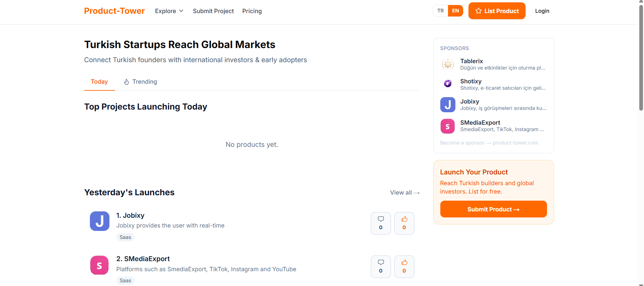Select the Today tab
This screenshot has height=286, width=644.
[99, 82]
